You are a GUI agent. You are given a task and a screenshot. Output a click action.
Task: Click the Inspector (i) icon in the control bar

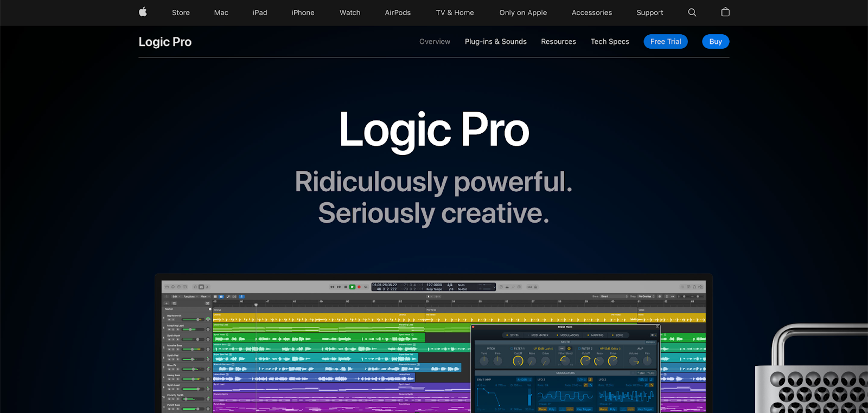tap(173, 287)
